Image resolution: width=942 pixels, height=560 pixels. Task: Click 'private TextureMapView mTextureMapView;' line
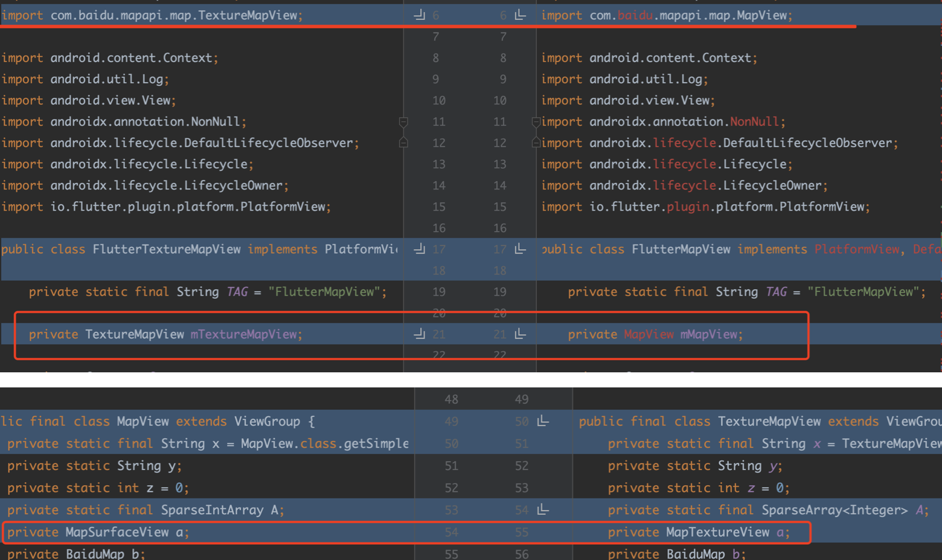coord(165,334)
